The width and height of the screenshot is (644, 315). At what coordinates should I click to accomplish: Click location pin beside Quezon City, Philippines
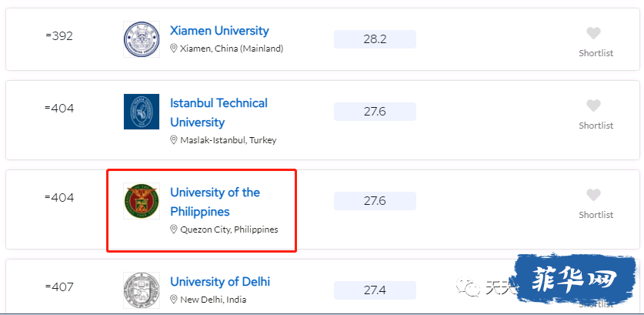pos(174,230)
